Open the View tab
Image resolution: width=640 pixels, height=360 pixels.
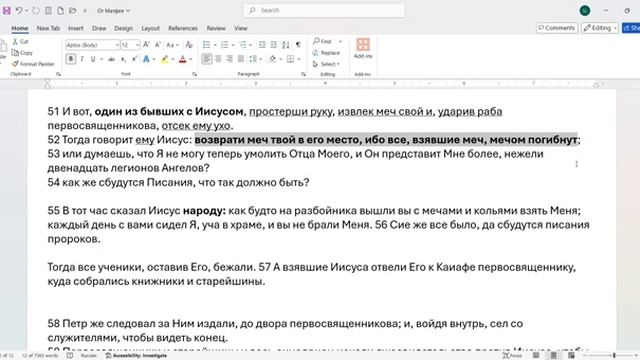coord(240,28)
